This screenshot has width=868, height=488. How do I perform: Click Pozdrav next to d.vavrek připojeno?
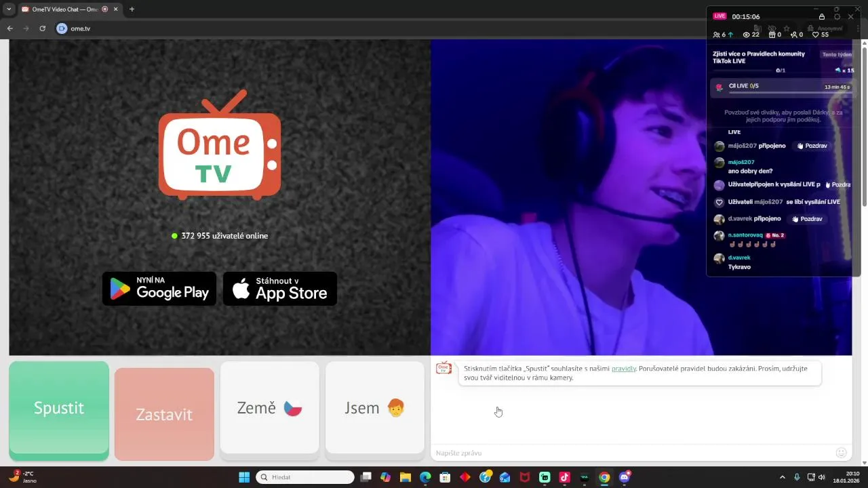click(x=808, y=219)
